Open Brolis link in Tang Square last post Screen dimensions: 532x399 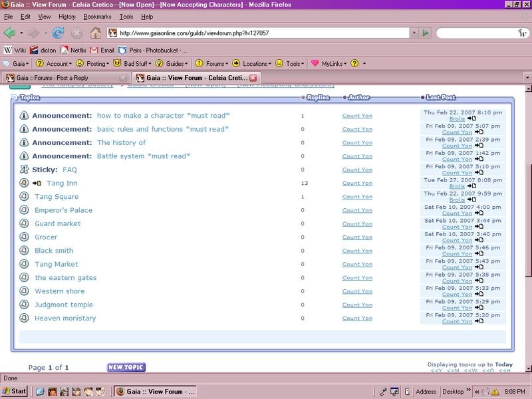tap(457, 200)
